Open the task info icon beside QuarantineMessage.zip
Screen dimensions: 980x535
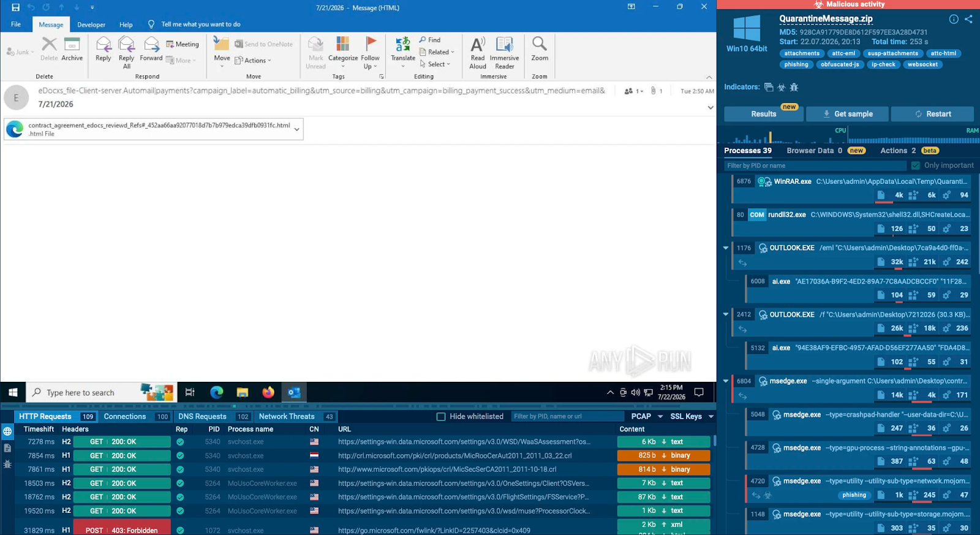[954, 19]
